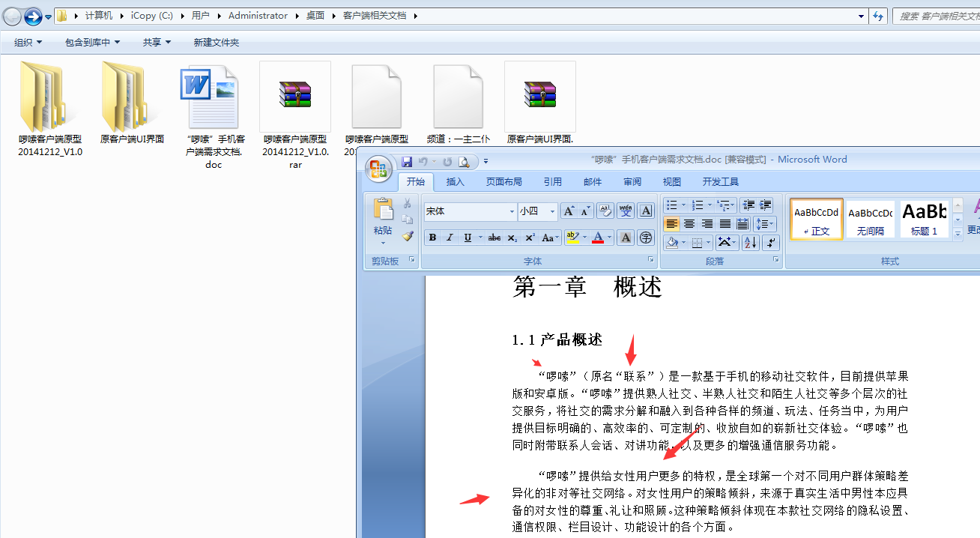Image resolution: width=980 pixels, height=538 pixels.
Task: Apply the 无间隔 style
Action: point(870,219)
